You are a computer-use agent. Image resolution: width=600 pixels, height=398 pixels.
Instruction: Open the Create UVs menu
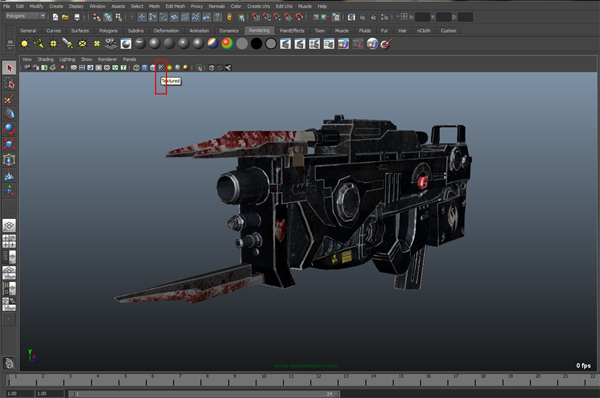(258, 6)
